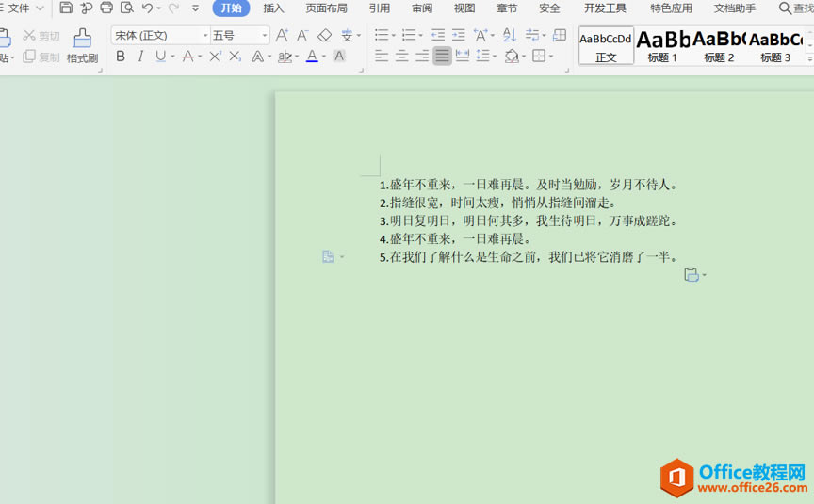The image size is (814, 504).
Task: Open the 开发工具 tab
Action: tap(605, 8)
